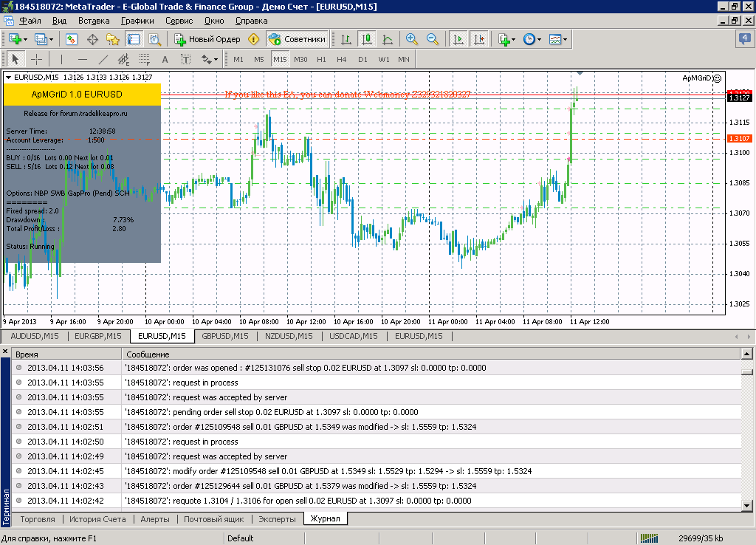Viewport: 756px width, 545px height.
Task: Switch to the USDCAD,M15 chart tab
Action: [354, 336]
